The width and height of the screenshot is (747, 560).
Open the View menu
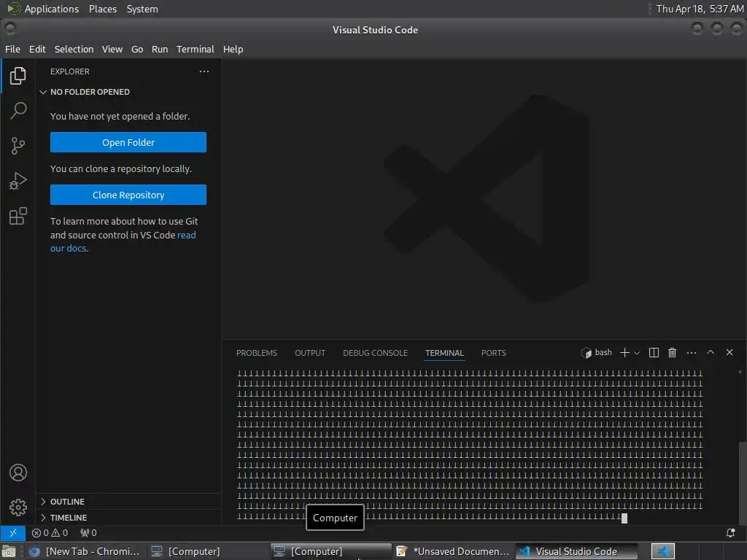click(112, 49)
